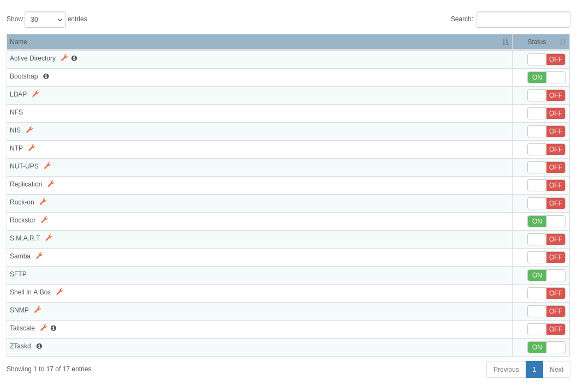Click the Samba service name

pyautogui.click(x=20, y=256)
